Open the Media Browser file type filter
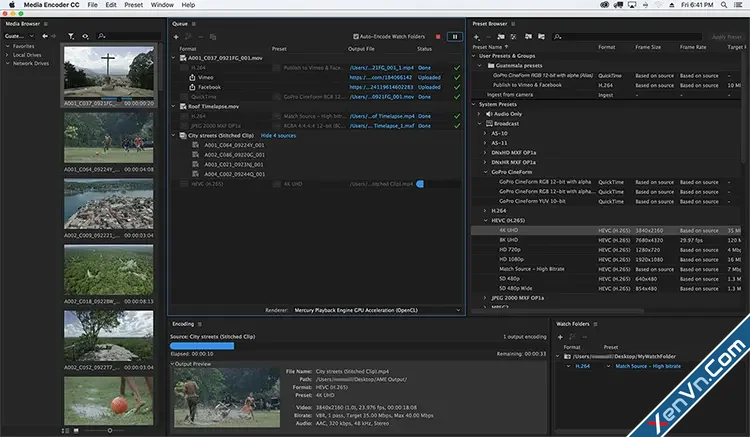The image size is (750, 437). pos(71,36)
